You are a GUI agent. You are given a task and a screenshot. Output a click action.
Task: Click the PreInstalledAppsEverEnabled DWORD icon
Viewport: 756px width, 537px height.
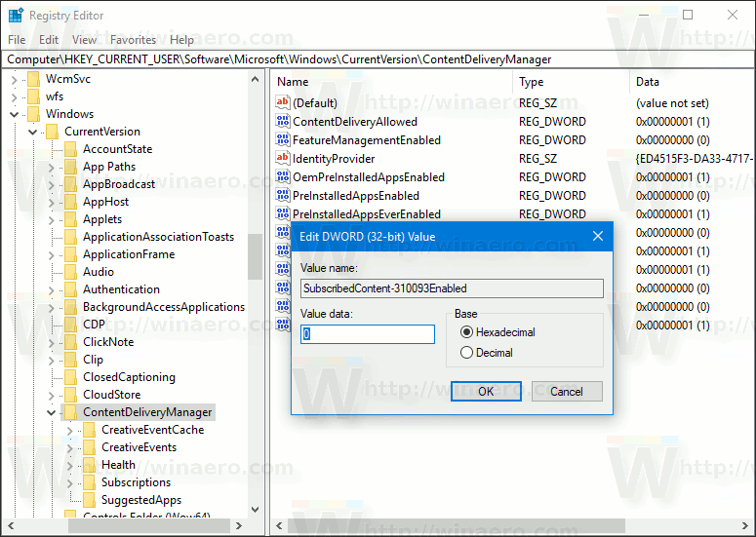pos(283,213)
